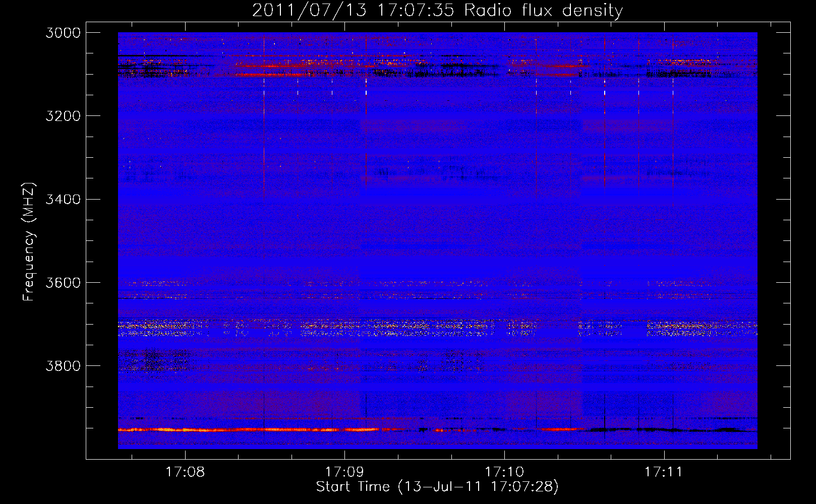Image resolution: width=816 pixels, height=504 pixels.
Task: Click the 17:08 time tick label
Action: click(x=185, y=472)
